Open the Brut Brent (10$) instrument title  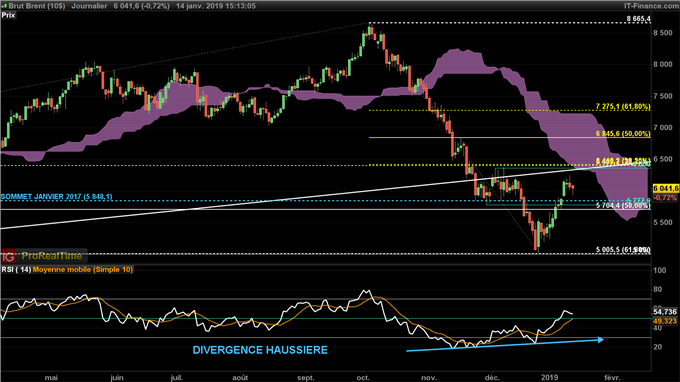37,6
